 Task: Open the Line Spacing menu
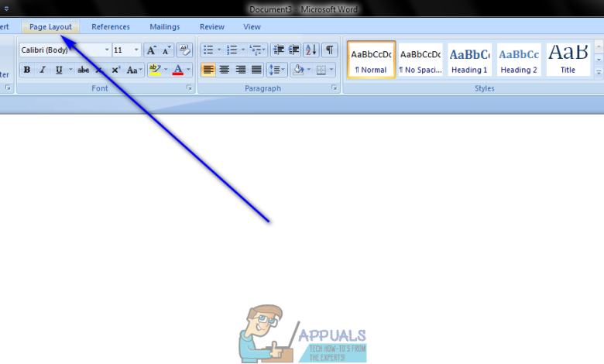click(x=276, y=70)
